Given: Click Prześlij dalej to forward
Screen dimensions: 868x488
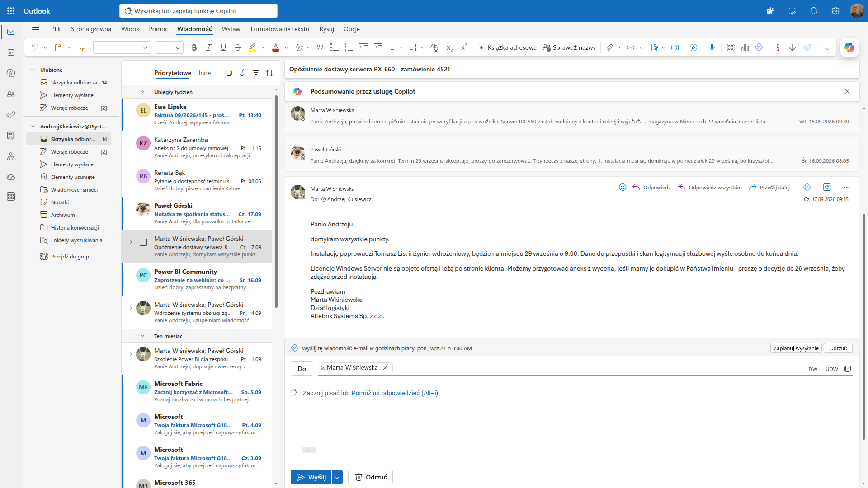Looking at the screenshot, I should pos(769,188).
